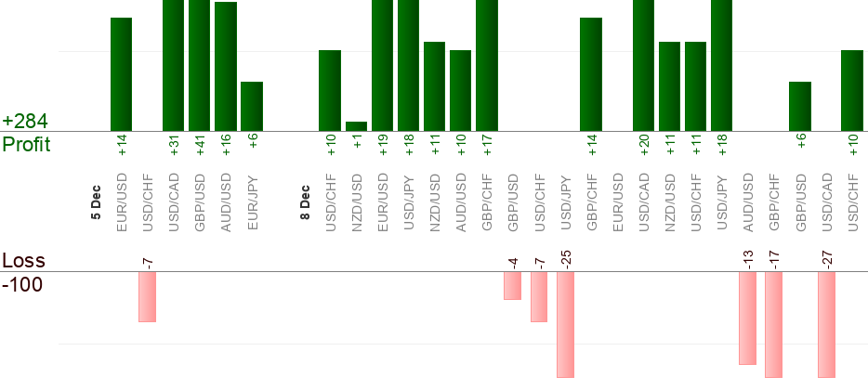
Task: Click the -17 GBP/CHF loss bar
Action: coord(773,324)
